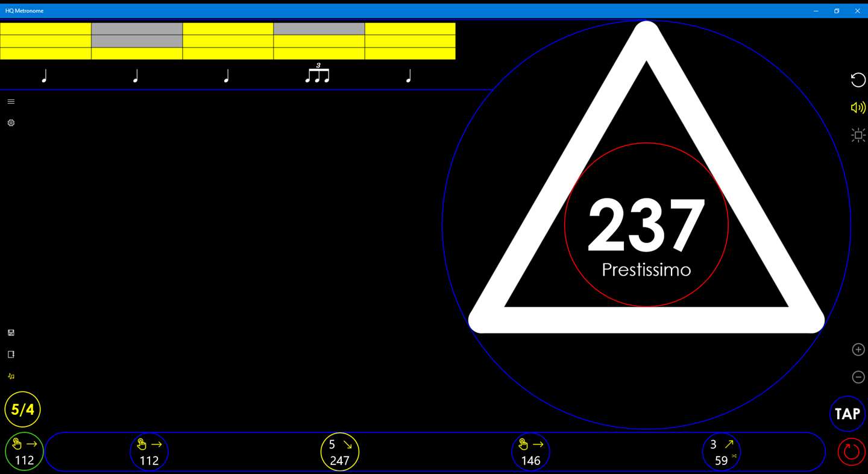
Task: Toggle the top yellow cell of beat three
Action: click(228, 29)
